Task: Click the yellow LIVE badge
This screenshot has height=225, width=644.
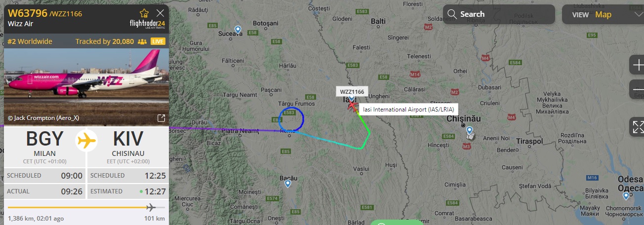Action: point(158,41)
